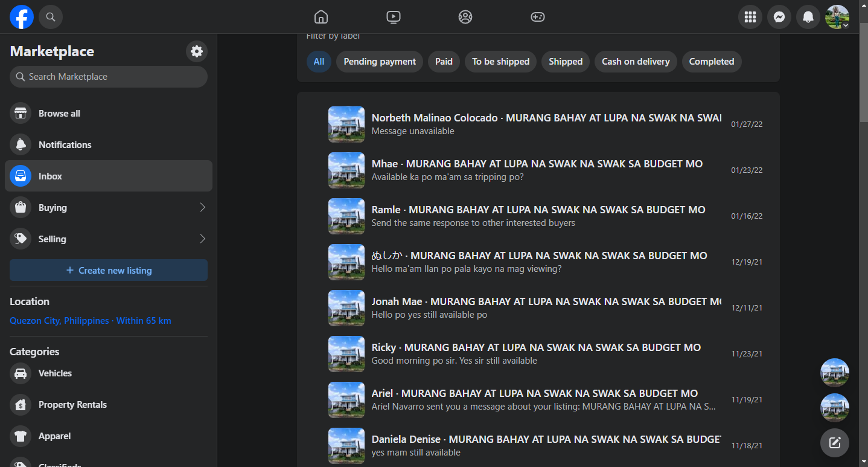This screenshot has height=467, width=868.
Task: Open the Facebook search icon
Action: (51, 17)
